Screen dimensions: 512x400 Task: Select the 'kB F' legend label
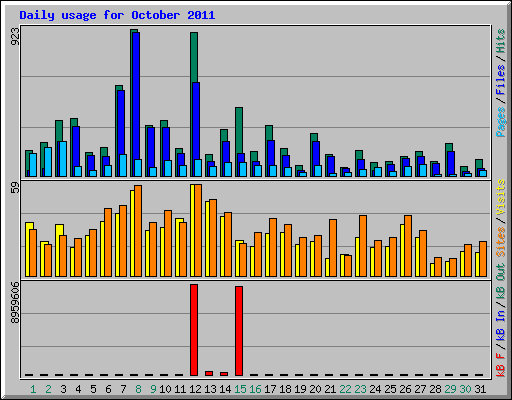click(x=501, y=365)
